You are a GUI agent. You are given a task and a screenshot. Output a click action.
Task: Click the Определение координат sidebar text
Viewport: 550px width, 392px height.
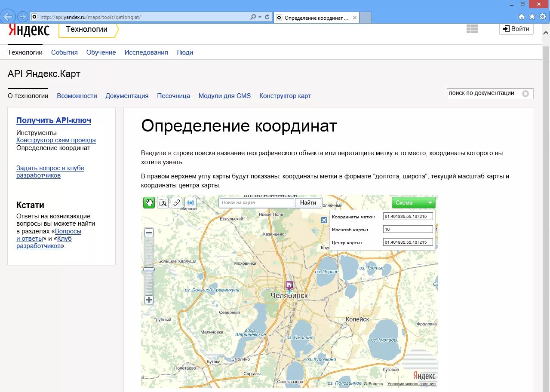(53, 148)
